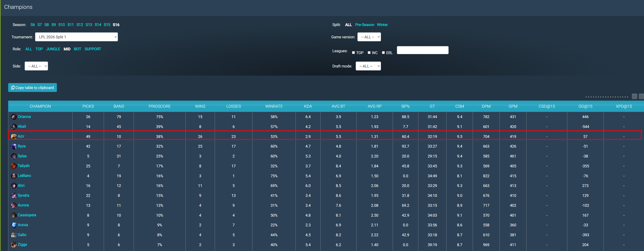This screenshot has width=644, height=251.
Task: Click the table's right scroll arrow
Action: pyautogui.click(x=641, y=96)
